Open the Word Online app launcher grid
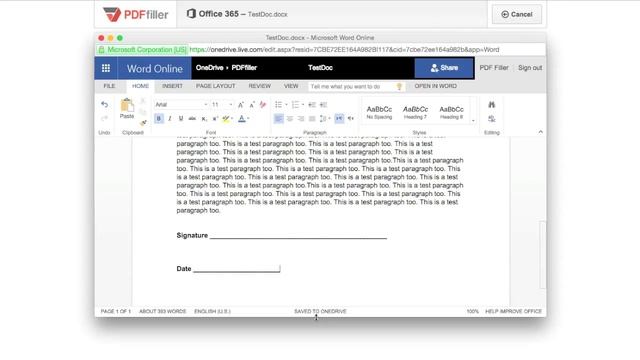This screenshot has width=640, height=360. (106, 68)
